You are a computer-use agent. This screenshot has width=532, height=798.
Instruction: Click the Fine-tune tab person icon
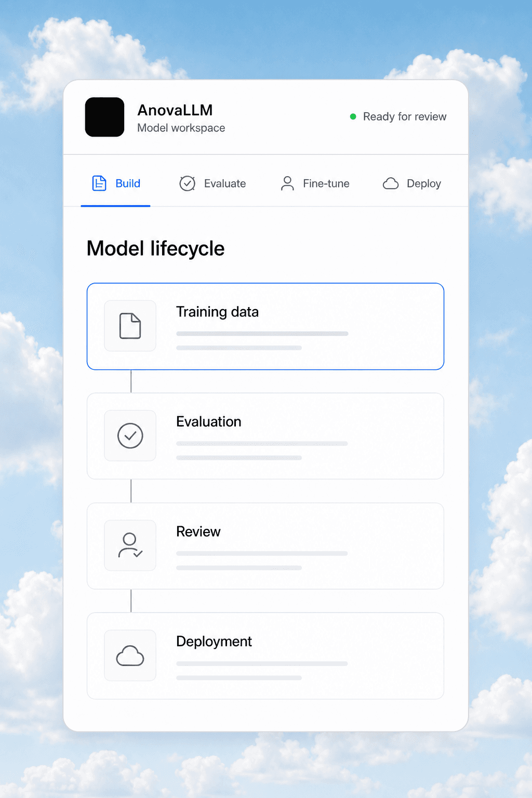click(x=287, y=183)
